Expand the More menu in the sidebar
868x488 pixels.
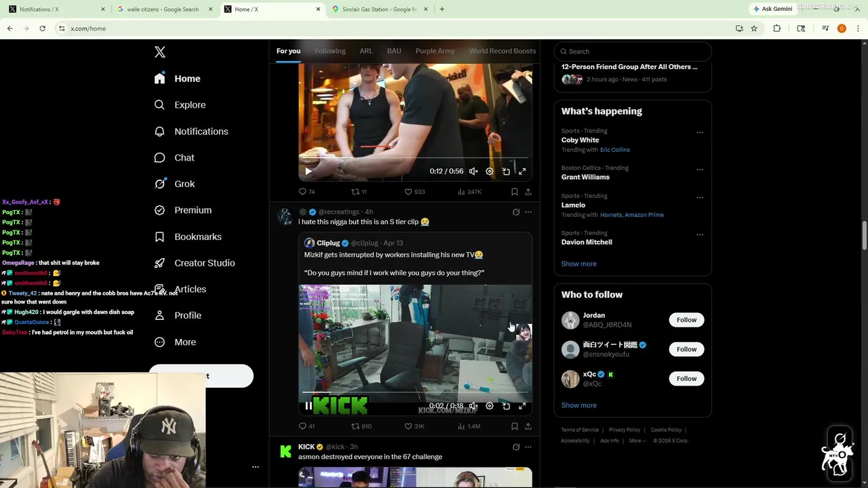pos(175,342)
